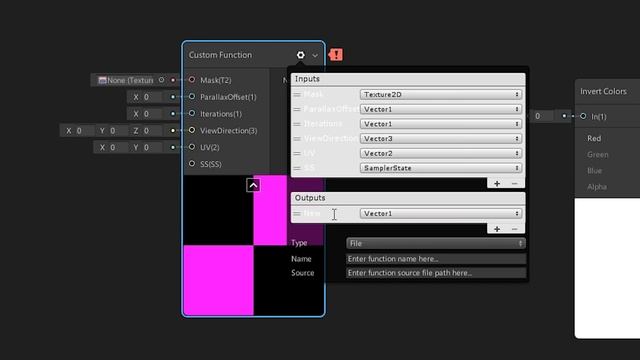Grab reorder handle of SS input row
Image resolution: width=640 pixels, height=360 pixels.
297,168
